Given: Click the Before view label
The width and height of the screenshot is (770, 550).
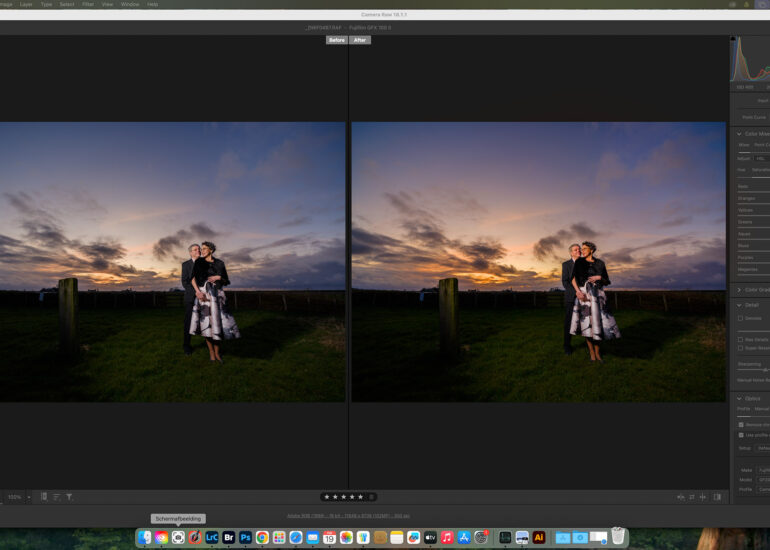Looking at the screenshot, I should pyautogui.click(x=336, y=40).
